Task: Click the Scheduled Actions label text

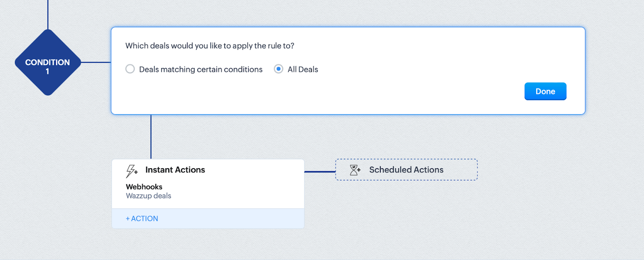Action: 406,170
